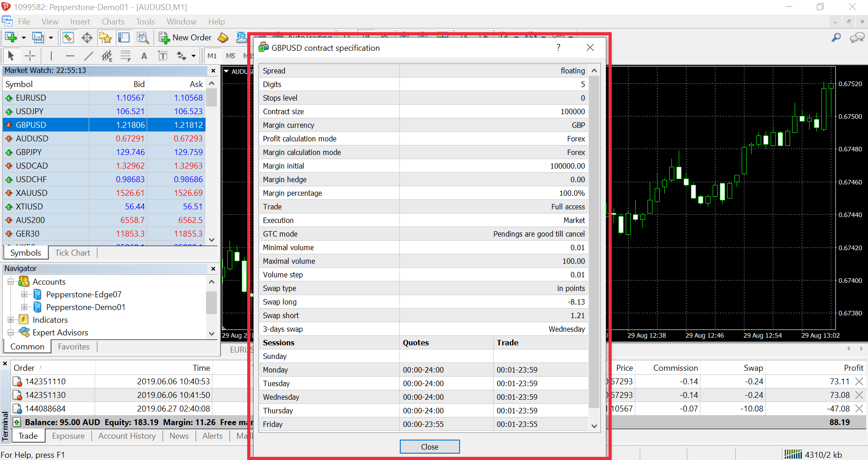
Task: Open the chat bubbles icon top right
Action: pos(857,38)
